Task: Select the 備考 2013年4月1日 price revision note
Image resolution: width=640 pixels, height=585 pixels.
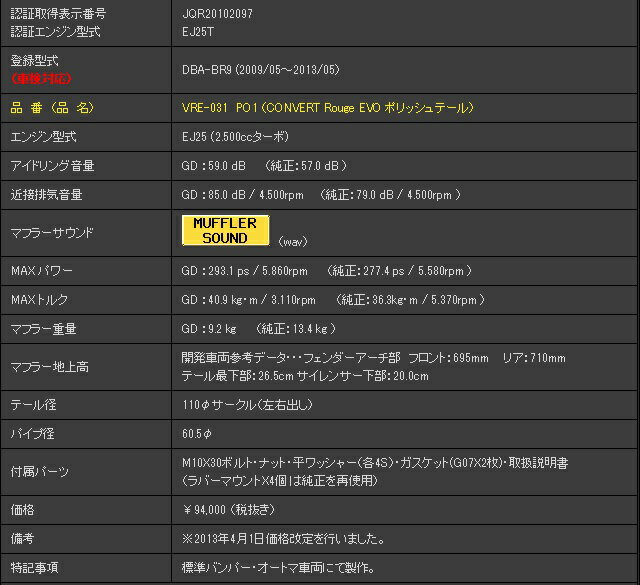Action: 283,538
